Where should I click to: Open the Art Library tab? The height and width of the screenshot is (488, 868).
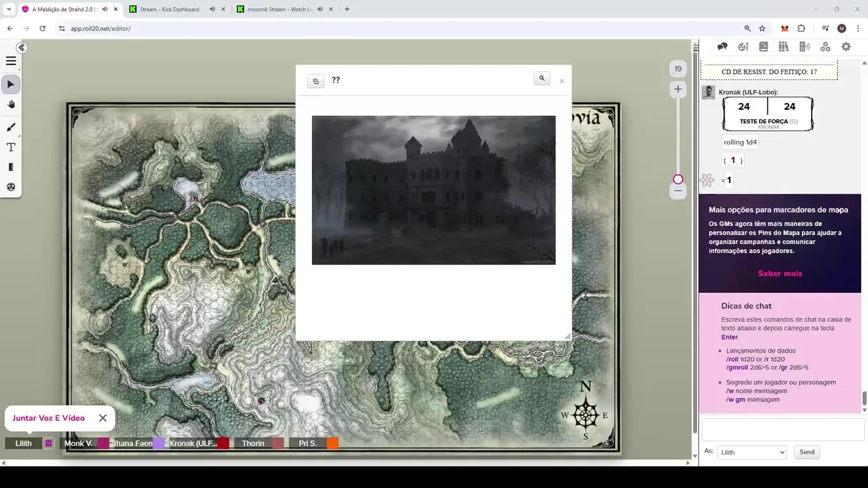pos(743,47)
